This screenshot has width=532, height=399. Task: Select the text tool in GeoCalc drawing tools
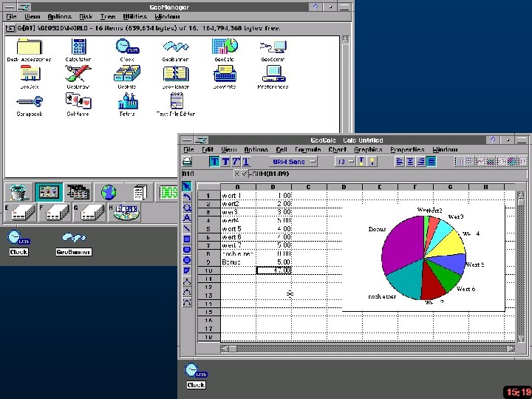click(187, 218)
